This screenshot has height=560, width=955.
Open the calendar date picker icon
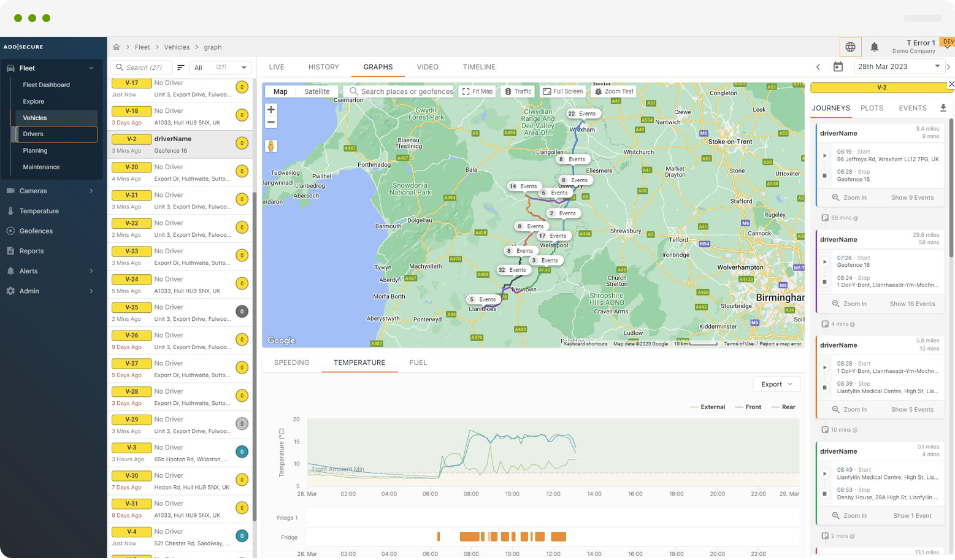pyautogui.click(x=838, y=67)
